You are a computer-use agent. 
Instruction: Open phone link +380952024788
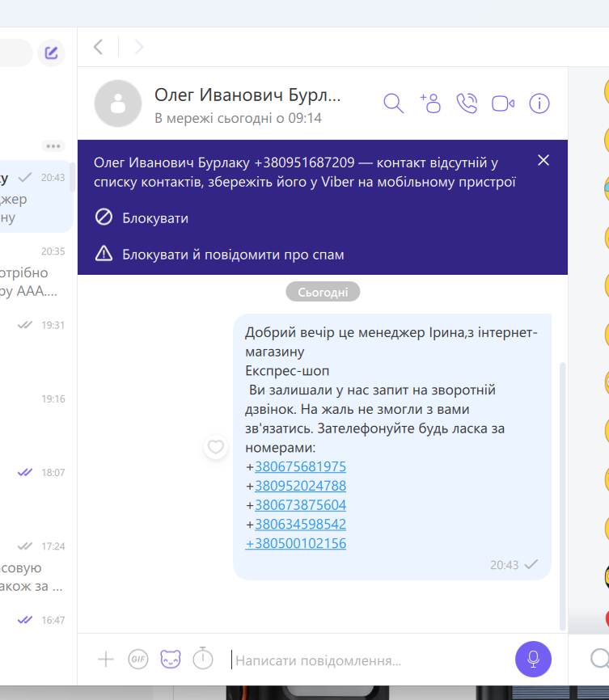300,486
